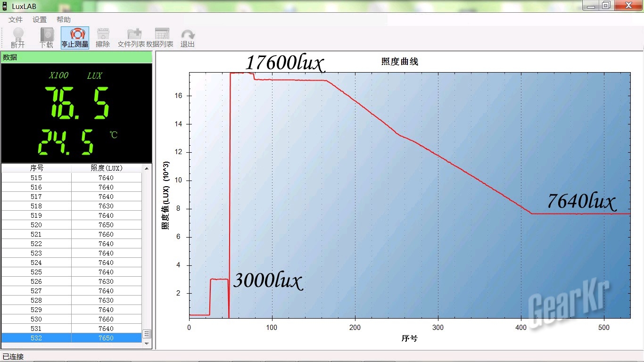Select the 7650 value in row 520
Screen dimensions: 644x362
click(x=106, y=225)
